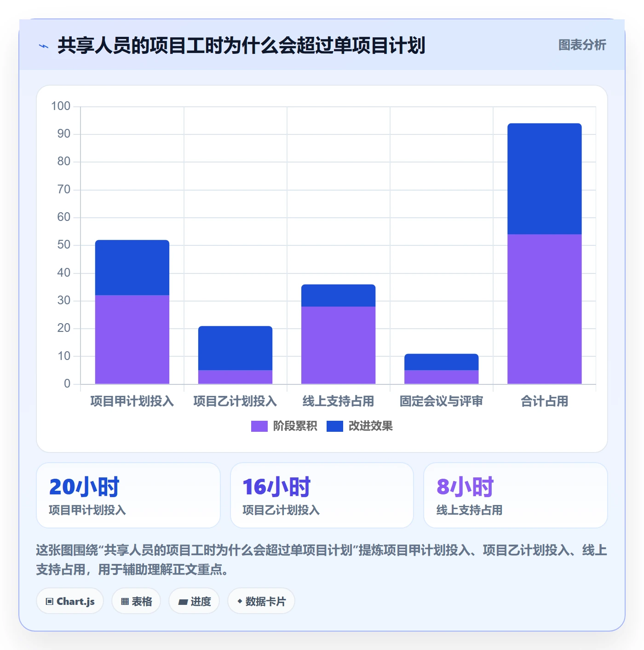Click the bar icon in 进度 chip
The width and height of the screenshot is (644, 650).
coord(183,602)
